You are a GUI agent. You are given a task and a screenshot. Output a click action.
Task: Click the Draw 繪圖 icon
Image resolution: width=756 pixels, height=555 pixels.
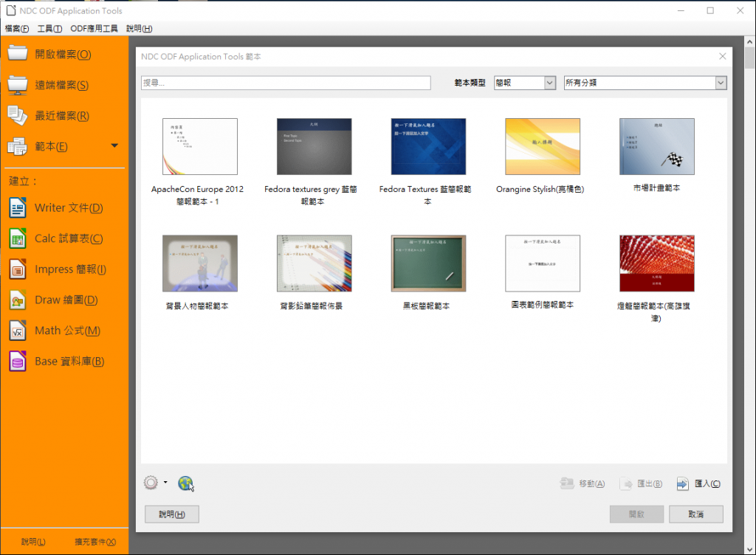[x=18, y=300]
